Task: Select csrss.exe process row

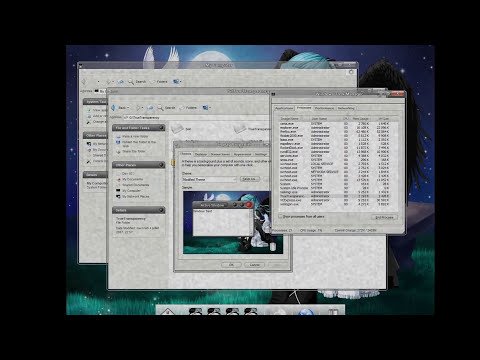Action: point(334,123)
